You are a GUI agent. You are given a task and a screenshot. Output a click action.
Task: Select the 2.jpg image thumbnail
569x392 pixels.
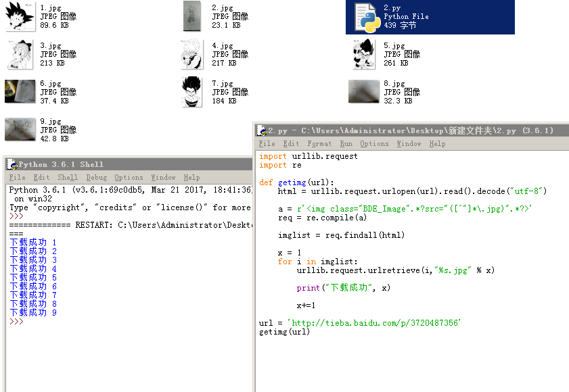tap(191, 16)
